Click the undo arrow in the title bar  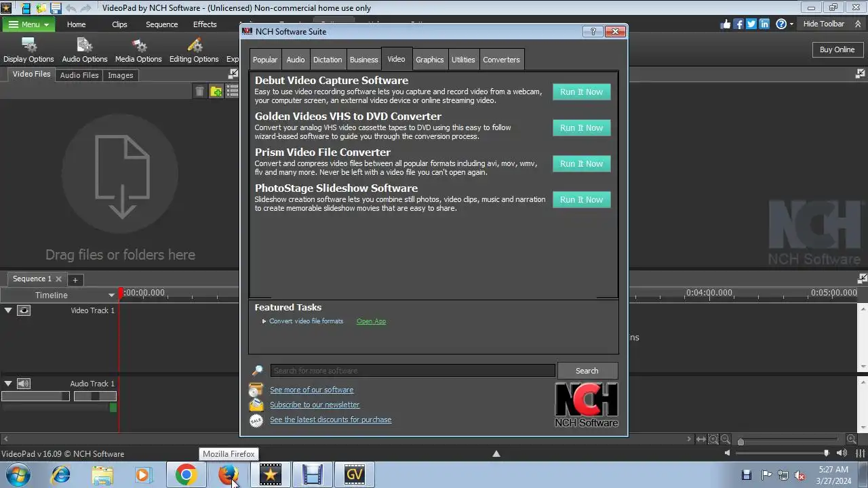click(x=71, y=8)
